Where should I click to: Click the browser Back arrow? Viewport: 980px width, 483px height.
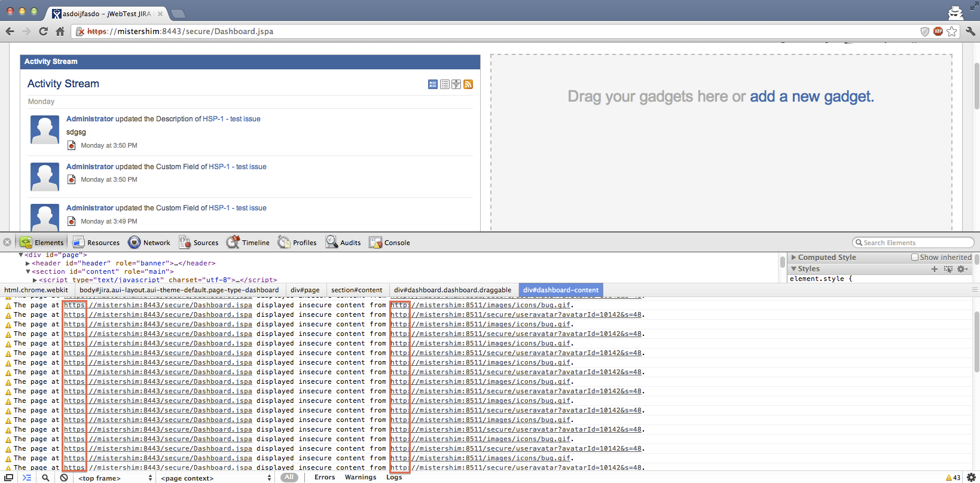(x=10, y=31)
